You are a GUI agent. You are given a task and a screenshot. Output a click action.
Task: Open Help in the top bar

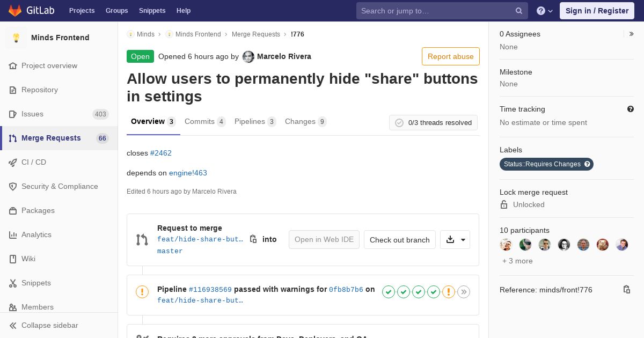(184, 11)
